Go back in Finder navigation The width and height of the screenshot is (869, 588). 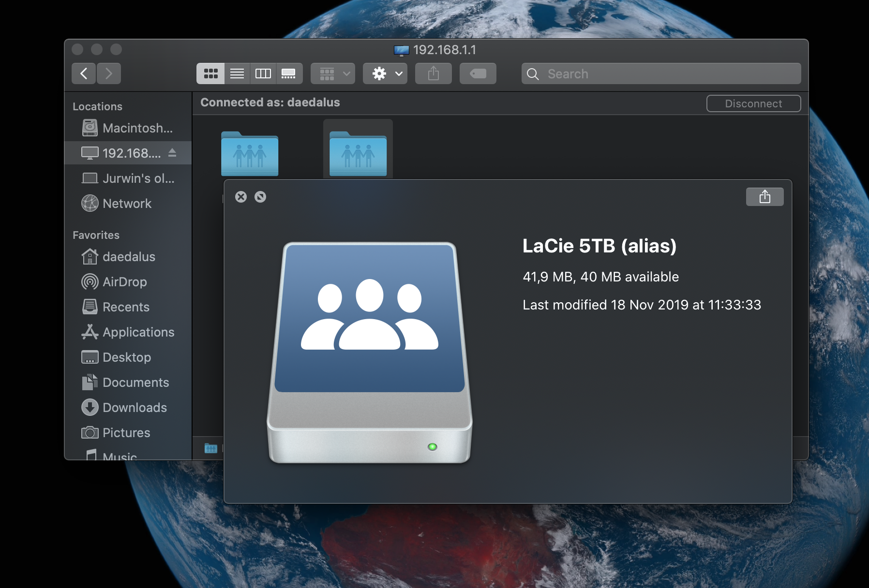click(x=84, y=73)
